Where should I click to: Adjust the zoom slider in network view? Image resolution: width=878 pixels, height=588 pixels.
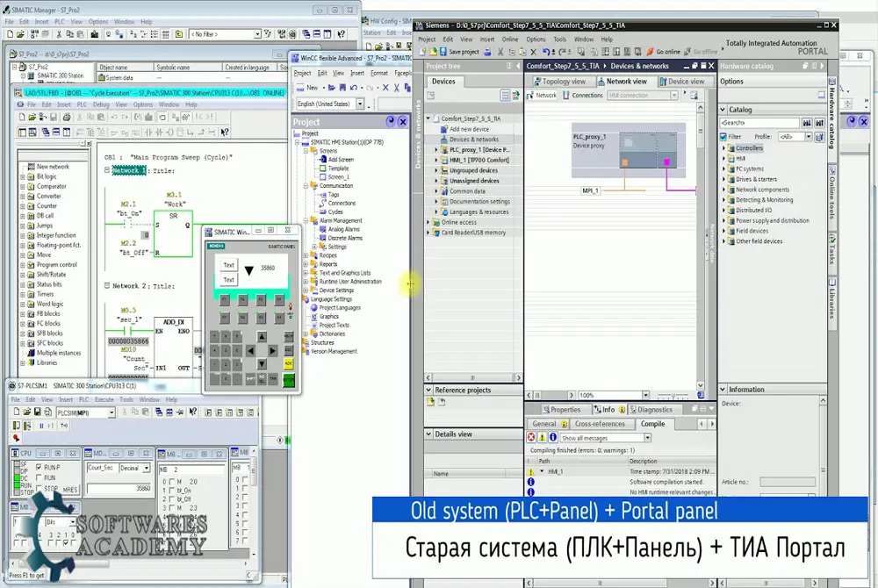(x=672, y=396)
